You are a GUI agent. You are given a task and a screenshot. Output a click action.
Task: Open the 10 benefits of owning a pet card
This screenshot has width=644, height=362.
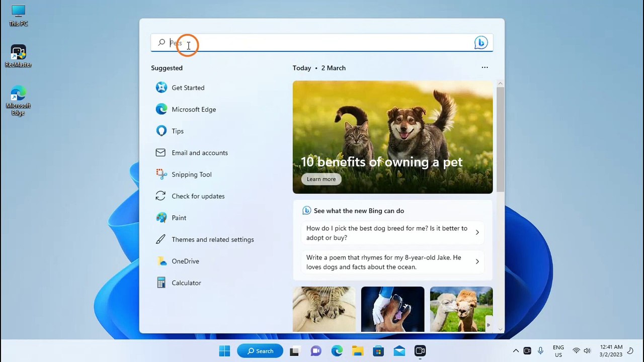[392, 137]
